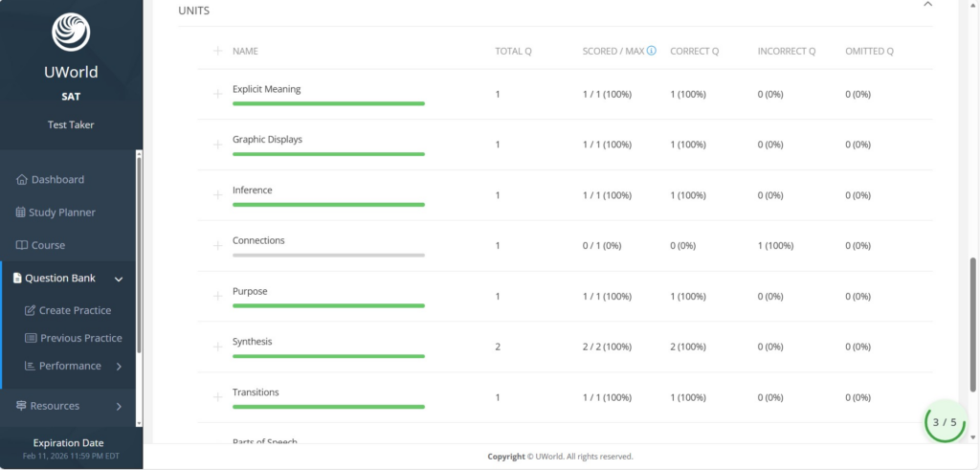Click the Expiration Date label
The width and height of the screenshot is (980, 470).
click(x=68, y=443)
